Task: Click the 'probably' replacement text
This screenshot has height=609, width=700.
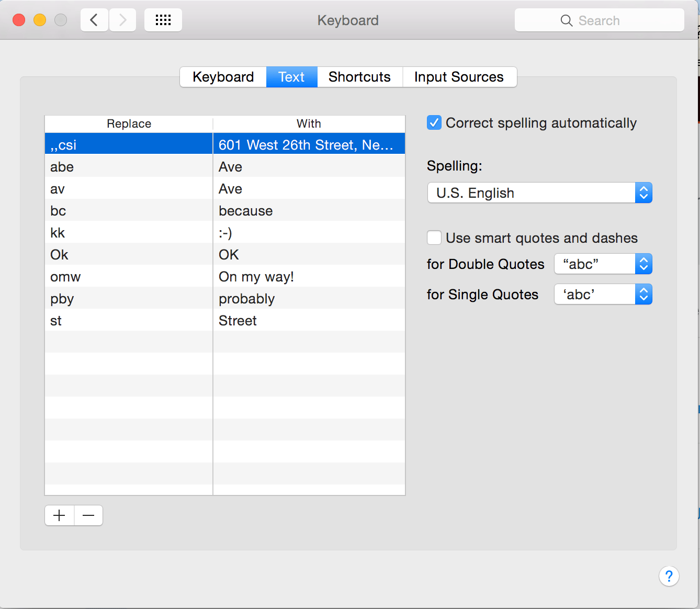Action: [x=247, y=299]
